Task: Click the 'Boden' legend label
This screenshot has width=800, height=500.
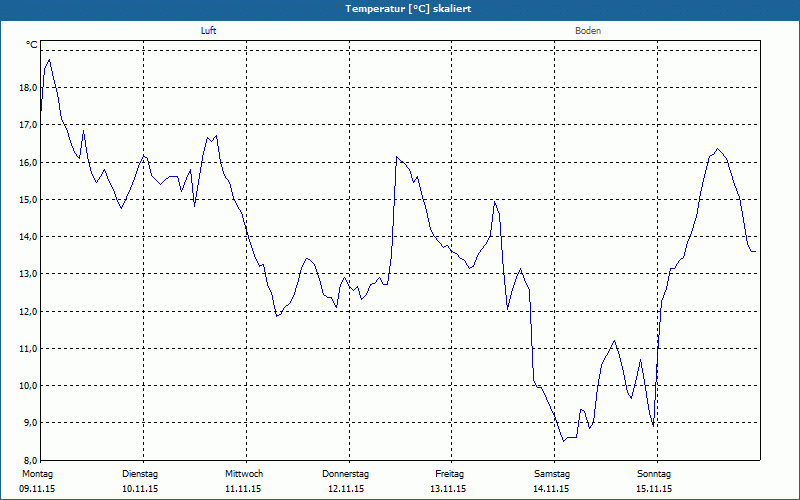Action: coord(588,31)
